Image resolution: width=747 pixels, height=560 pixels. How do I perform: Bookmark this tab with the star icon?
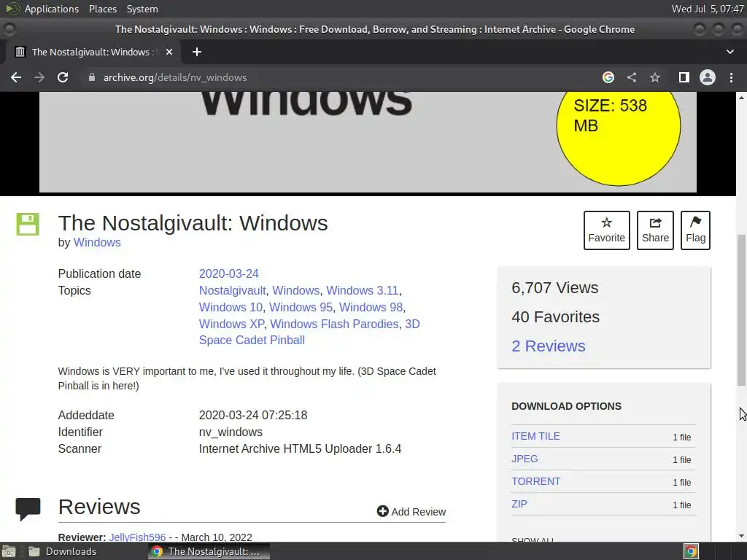(x=655, y=77)
